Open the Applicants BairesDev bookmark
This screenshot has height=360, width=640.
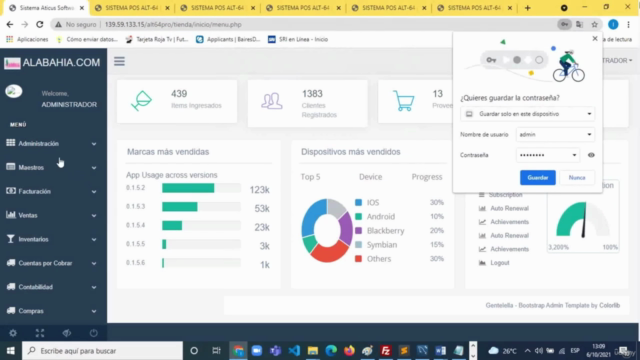[228, 39]
